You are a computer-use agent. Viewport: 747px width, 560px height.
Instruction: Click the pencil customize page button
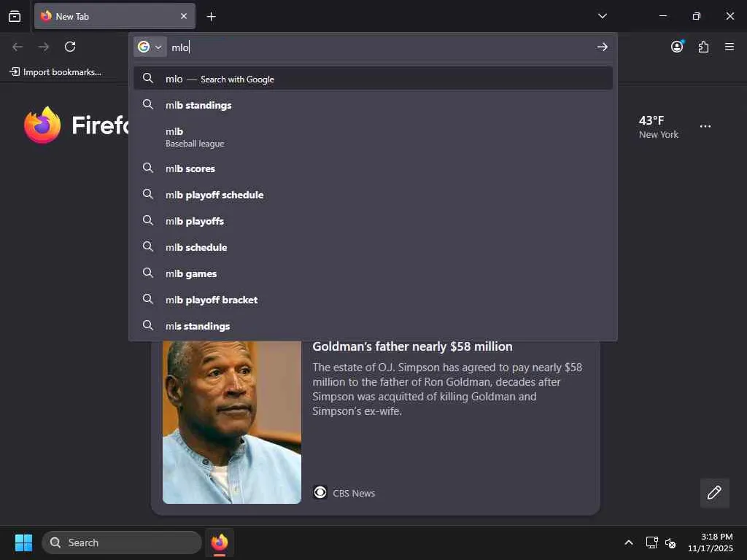point(714,492)
